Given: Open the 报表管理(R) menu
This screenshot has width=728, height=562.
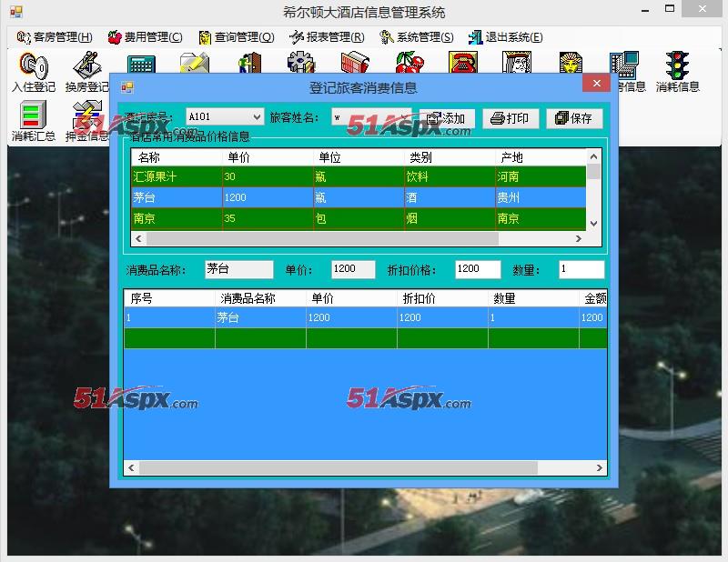Looking at the screenshot, I should pyautogui.click(x=327, y=37).
